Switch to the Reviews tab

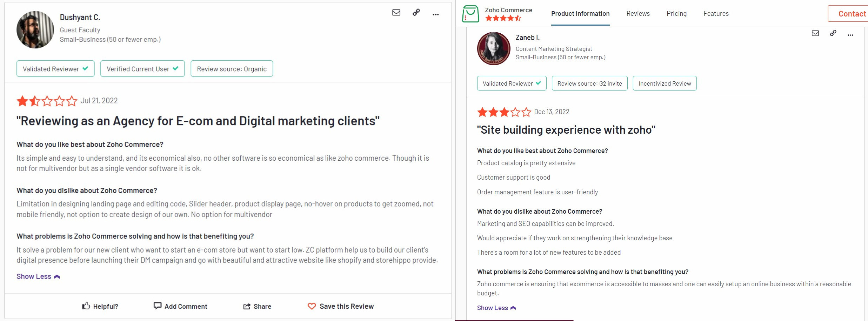(x=638, y=13)
